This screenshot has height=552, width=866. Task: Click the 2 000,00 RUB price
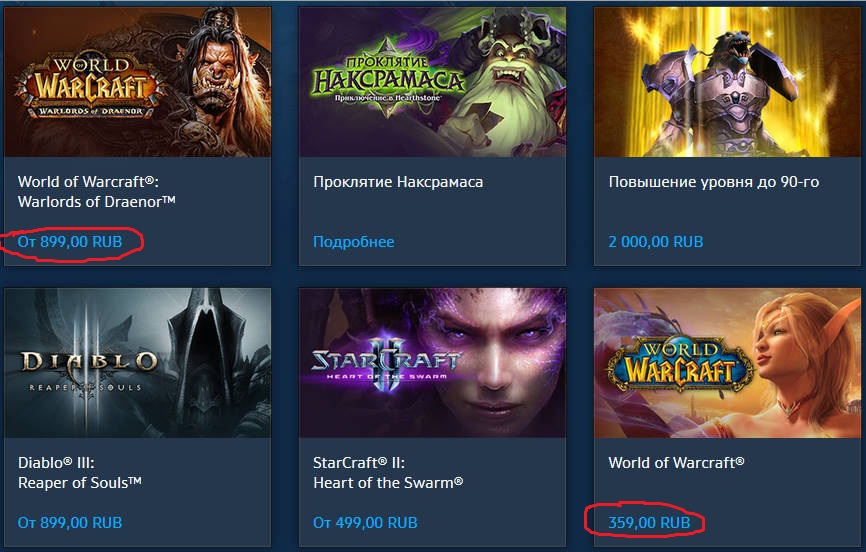click(656, 242)
